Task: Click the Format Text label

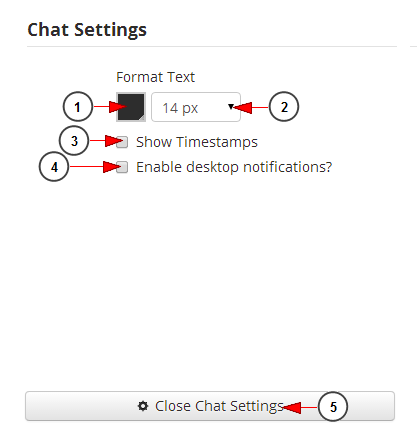Action: (x=155, y=77)
